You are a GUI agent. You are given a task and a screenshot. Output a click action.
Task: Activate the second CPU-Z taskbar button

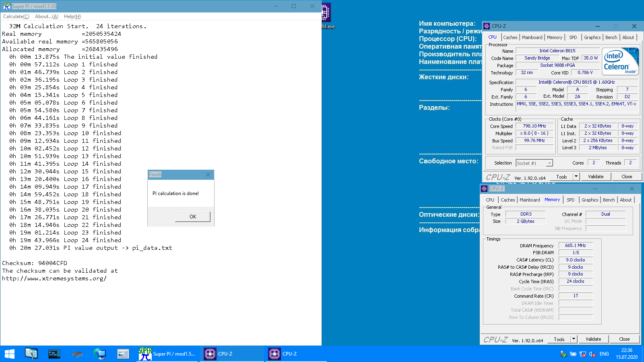pos(296,354)
